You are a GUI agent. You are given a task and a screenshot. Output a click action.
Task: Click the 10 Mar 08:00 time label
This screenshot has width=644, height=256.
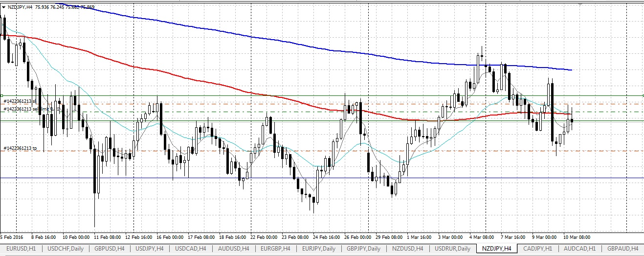(576, 237)
